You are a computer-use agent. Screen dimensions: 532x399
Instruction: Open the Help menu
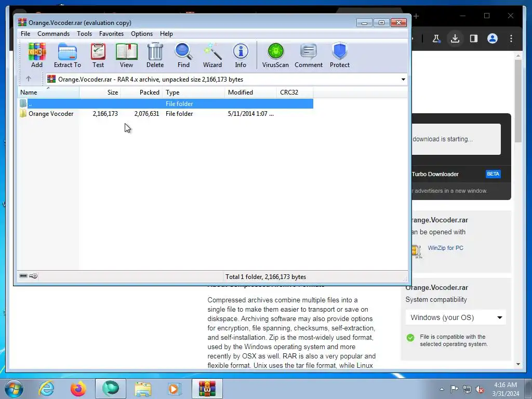(x=166, y=34)
